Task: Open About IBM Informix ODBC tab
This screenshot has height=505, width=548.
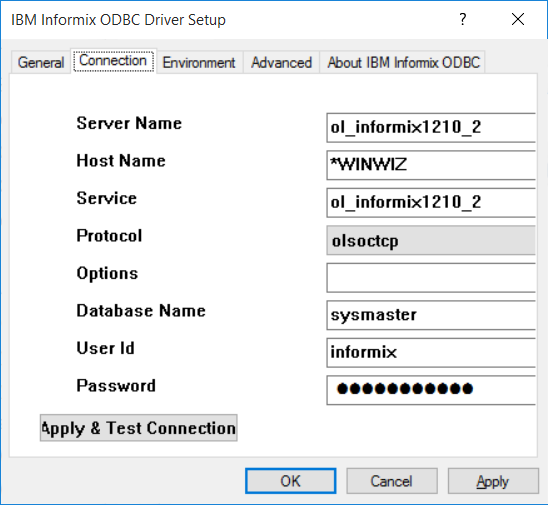Action: click(403, 63)
